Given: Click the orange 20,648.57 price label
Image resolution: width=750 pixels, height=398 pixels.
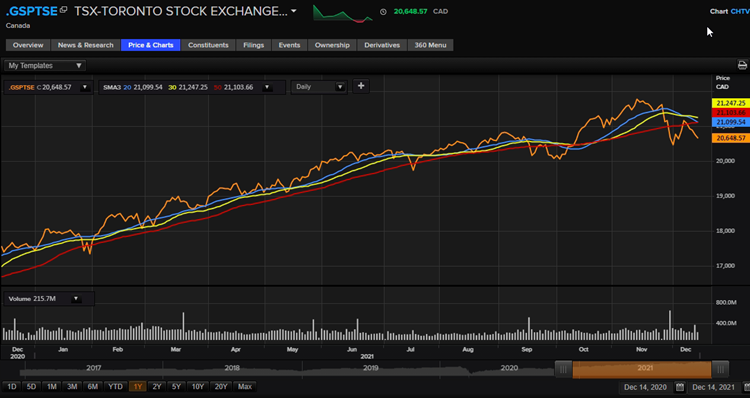Looking at the screenshot, I should (x=730, y=138).
